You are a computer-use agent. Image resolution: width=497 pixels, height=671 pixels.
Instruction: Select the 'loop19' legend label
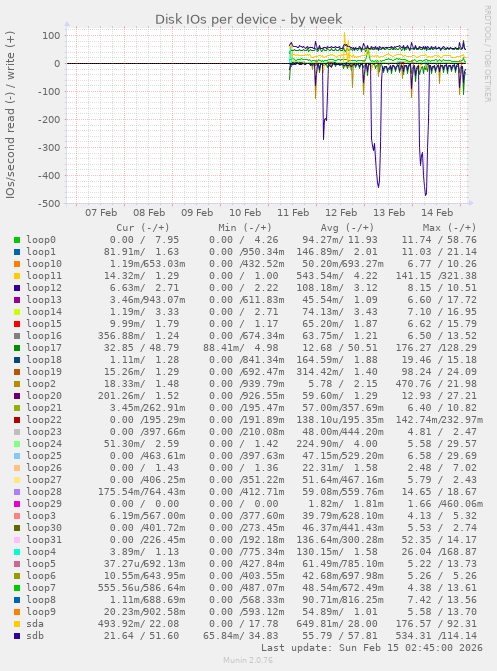[44, 371]
